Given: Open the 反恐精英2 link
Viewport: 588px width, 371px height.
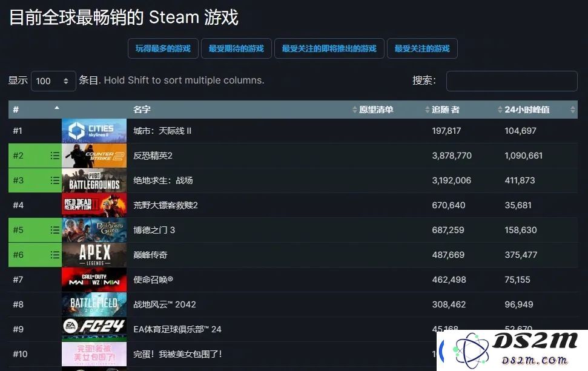Looking at the screenshot, I should click(x=153, y=156).
